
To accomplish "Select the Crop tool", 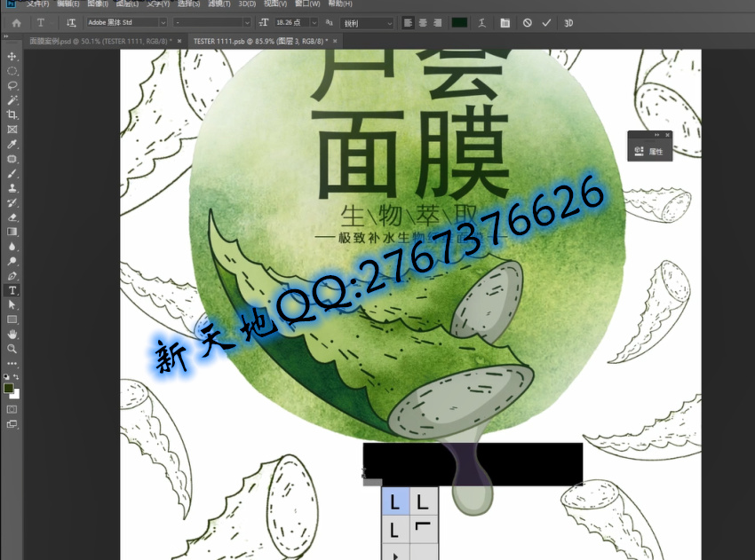I will pyautogui.click(x=12, y=114).
